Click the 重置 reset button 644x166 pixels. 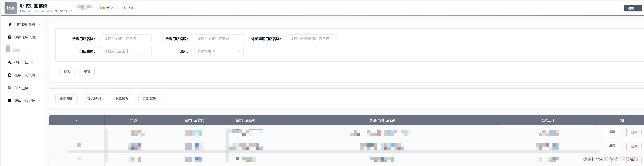point(87,72)
